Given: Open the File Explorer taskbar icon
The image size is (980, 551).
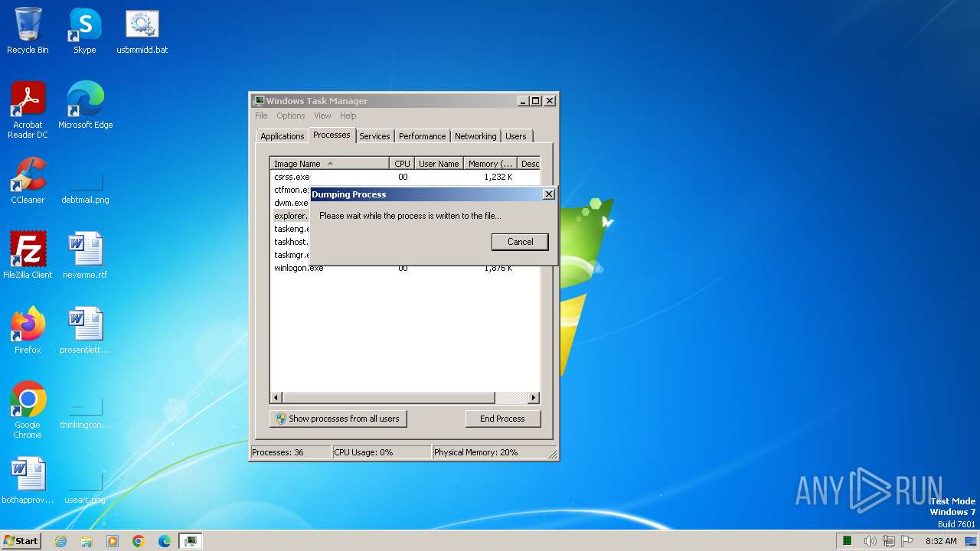Looking at the screenshot, I should point(87,541).
